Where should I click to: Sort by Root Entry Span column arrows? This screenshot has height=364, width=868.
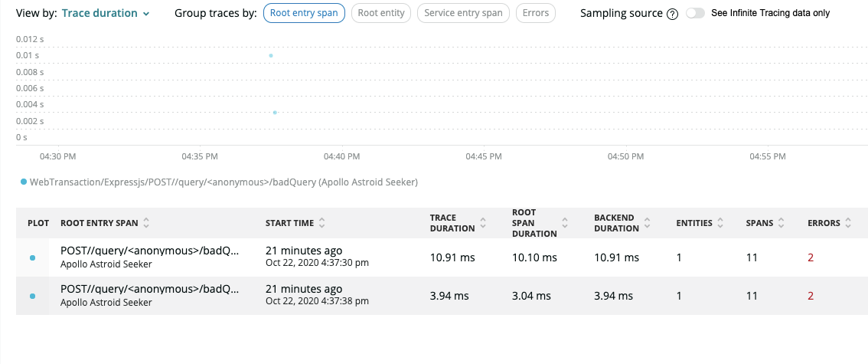tap(146, 223)
